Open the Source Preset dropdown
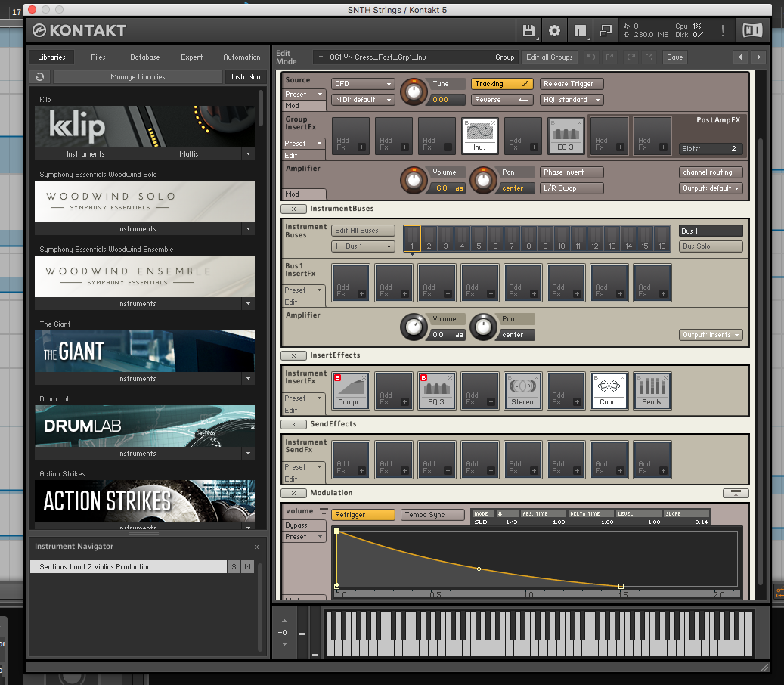784x685 pixels. [303, 95]
